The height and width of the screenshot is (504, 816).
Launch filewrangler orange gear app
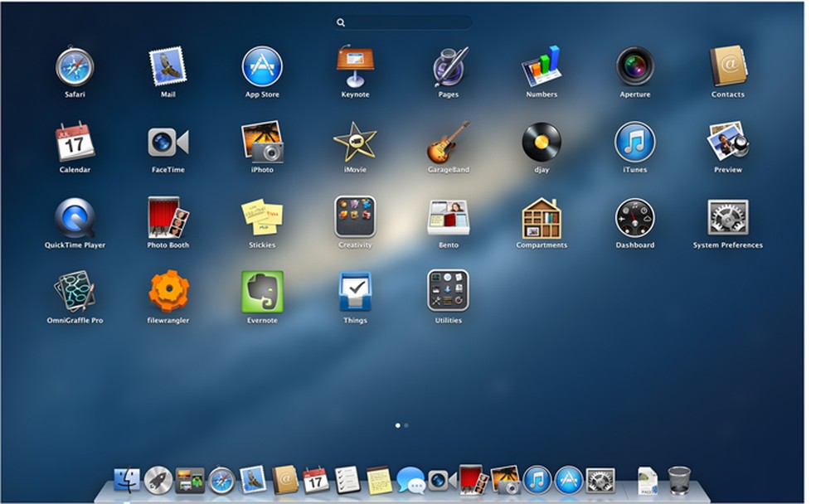point(168,292)
